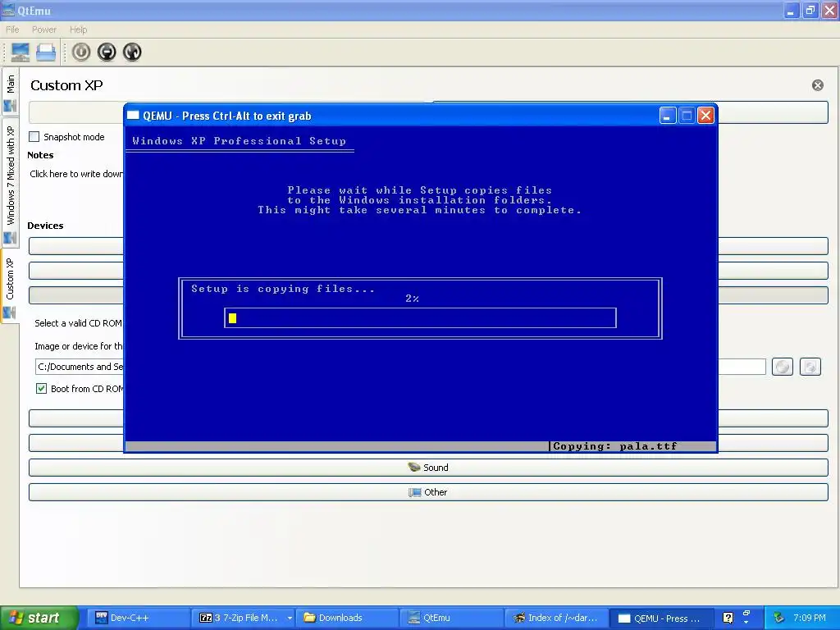Close the QEMU window
The image size is (840, 630).
pyautogui.click(x=706, y=116)
